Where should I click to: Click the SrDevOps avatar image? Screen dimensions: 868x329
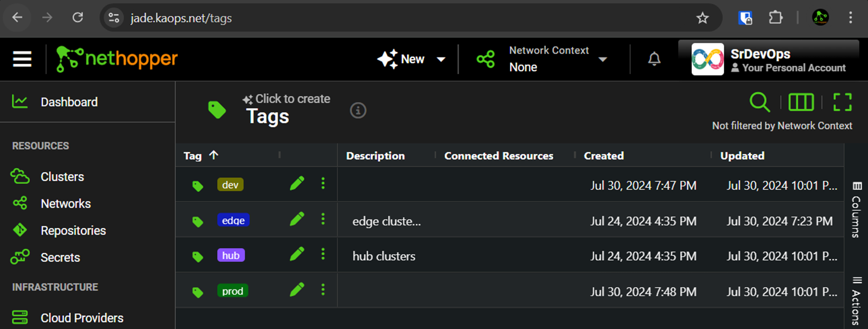pyautogui.click(x=707, y=59)
